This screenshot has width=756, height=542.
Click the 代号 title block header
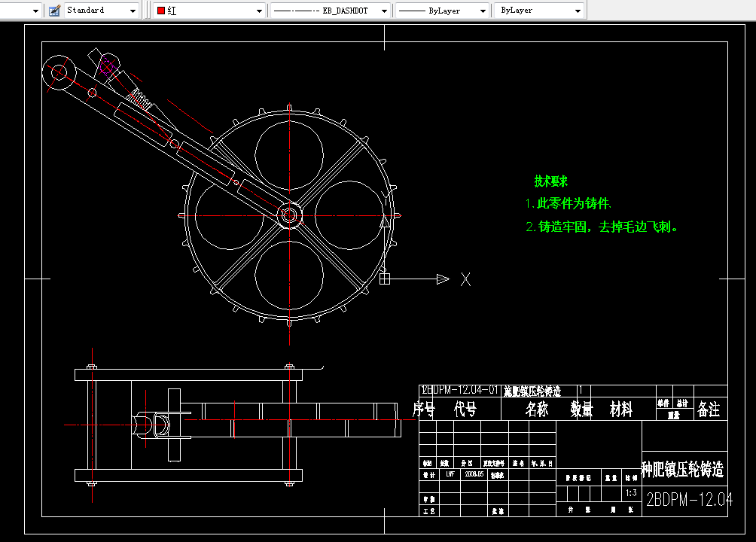[465, 410]
